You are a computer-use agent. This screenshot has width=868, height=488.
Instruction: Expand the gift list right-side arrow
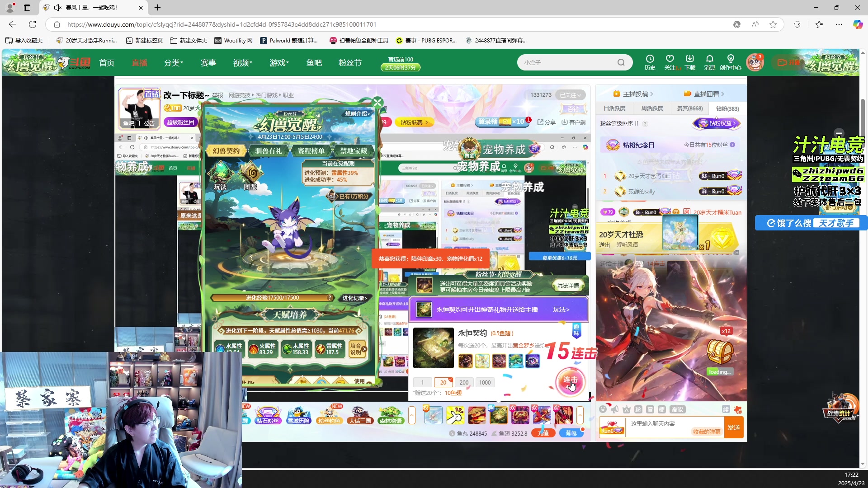click(580, 415)
